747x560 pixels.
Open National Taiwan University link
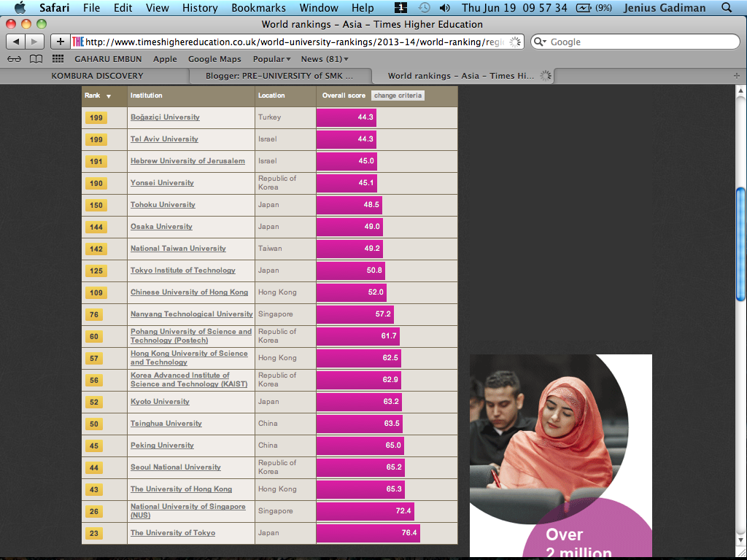click(178, 249)
